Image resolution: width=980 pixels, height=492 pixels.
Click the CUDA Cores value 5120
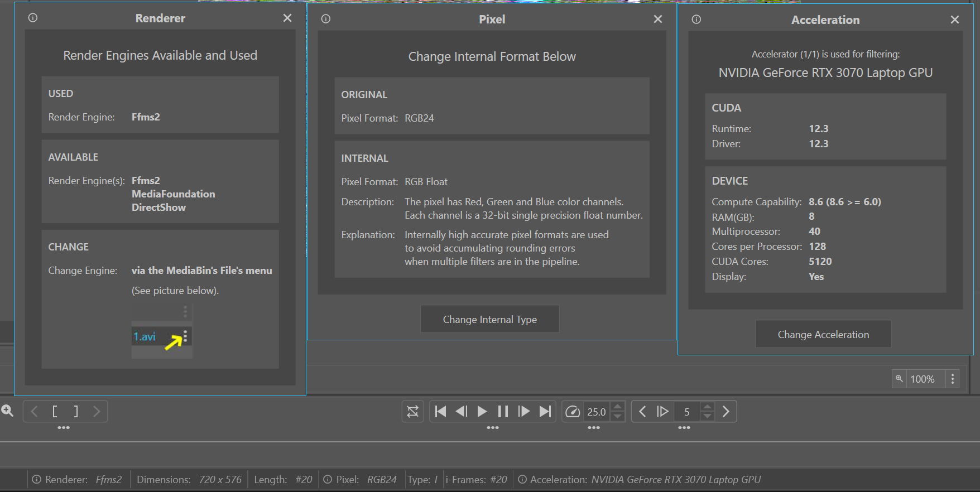coord(820,261)
